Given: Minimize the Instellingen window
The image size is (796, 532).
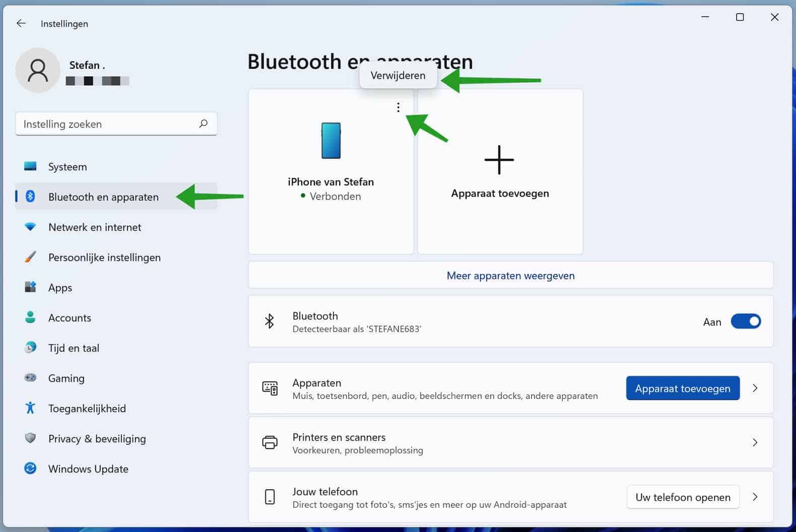Looking at the screenshot, I should coord(705,17).
